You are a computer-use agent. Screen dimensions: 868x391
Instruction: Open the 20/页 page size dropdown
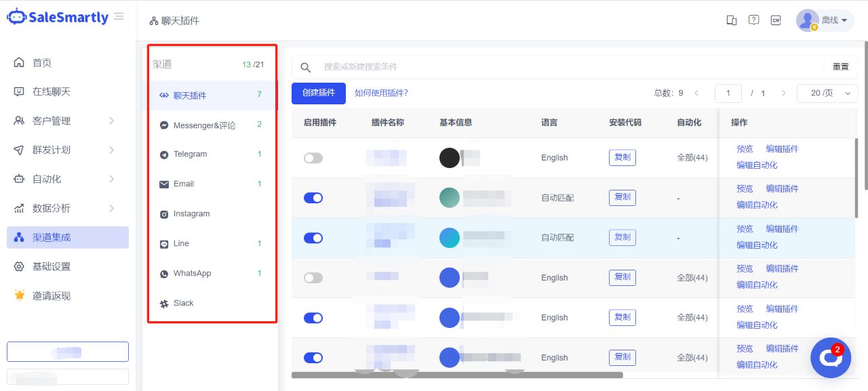click(827, 93)
